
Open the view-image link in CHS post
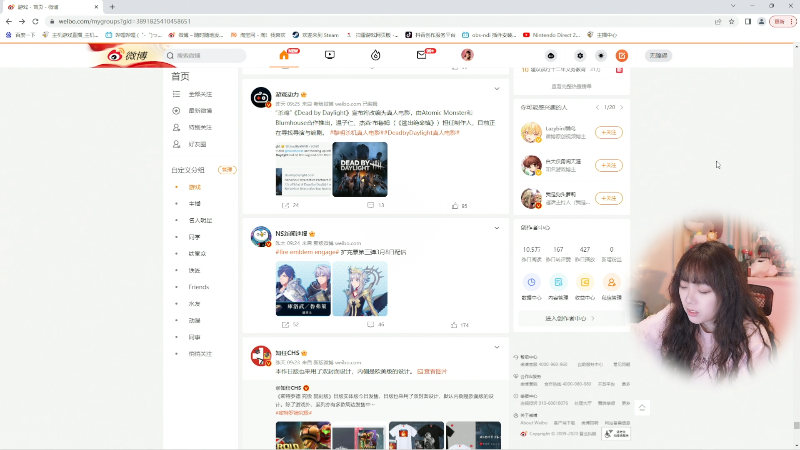point(432,371)
